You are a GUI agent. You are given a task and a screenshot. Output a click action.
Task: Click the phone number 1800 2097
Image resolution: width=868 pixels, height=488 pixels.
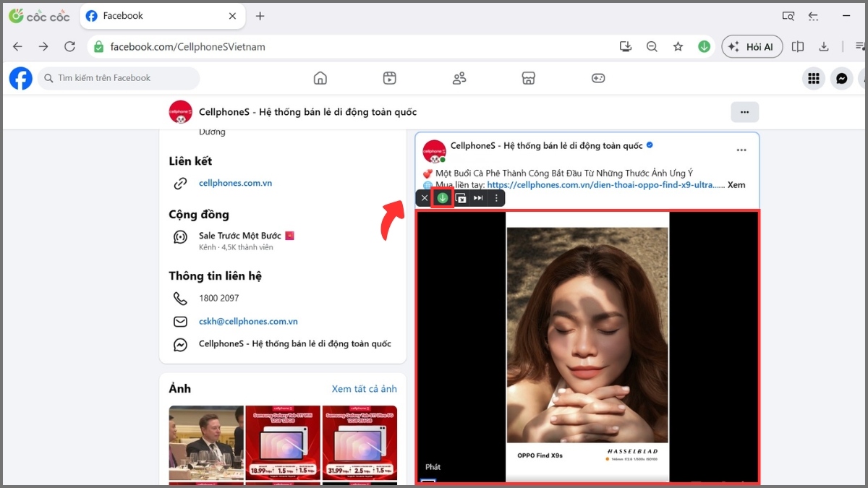tap(218, 298)
